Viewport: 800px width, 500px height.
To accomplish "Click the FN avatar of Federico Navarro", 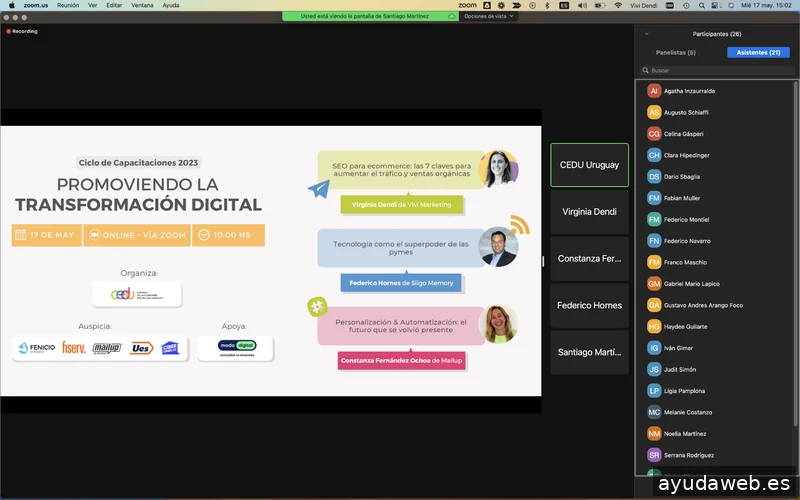I will pos(654,241).
